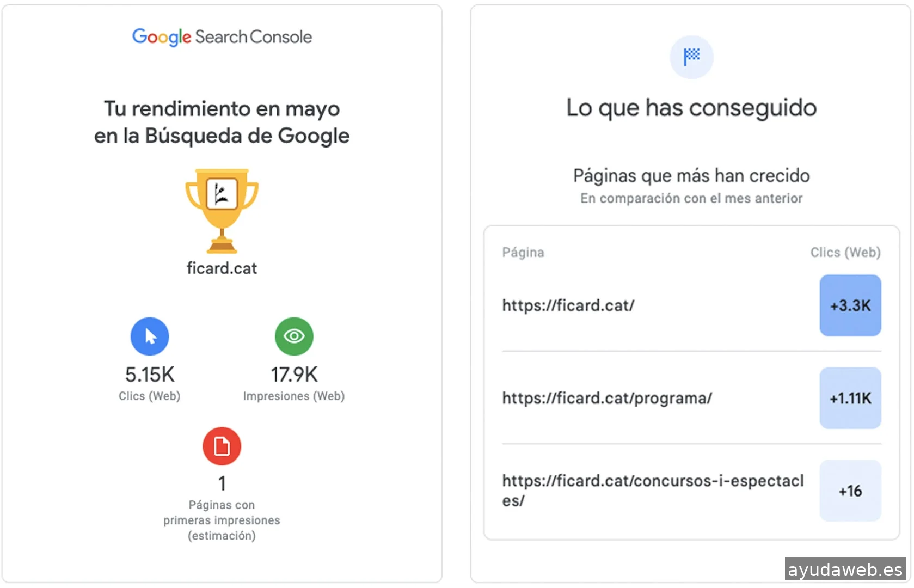The height and width of the screenshot is (588, 914).
Task: Click the Google Search Console logo
Action: (222, 37)
